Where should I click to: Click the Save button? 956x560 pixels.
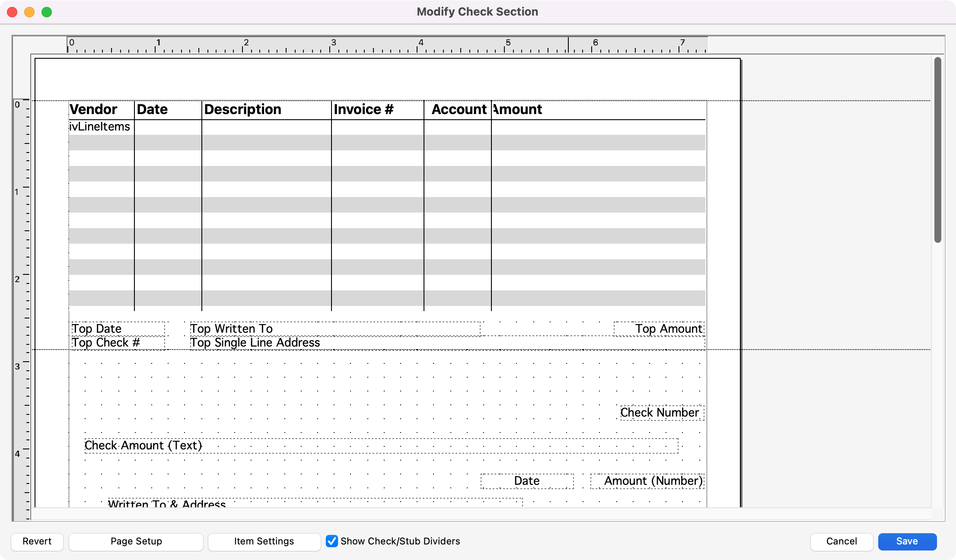(907, 541)
